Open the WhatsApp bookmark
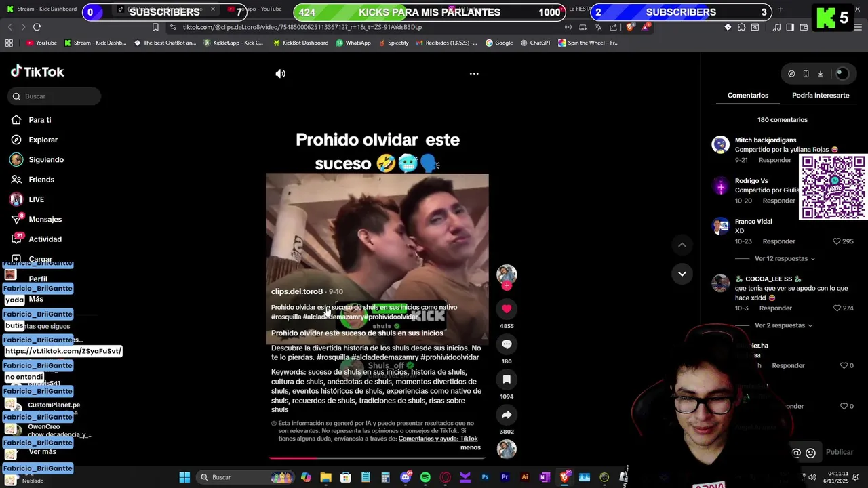This screenshot has width=868, height=488. (x=353, y=43)
